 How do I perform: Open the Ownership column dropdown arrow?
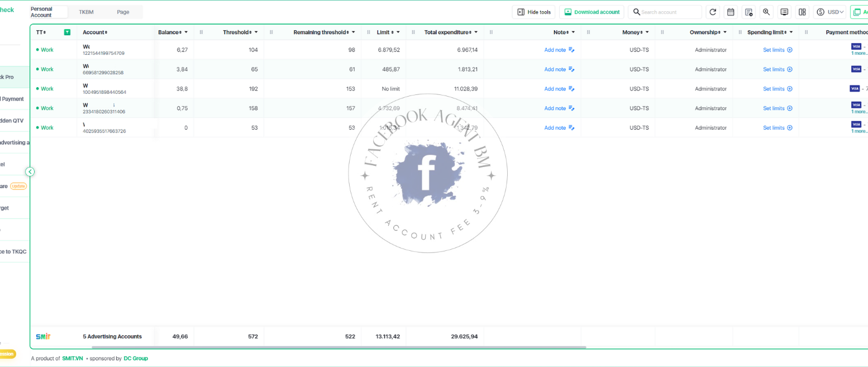[724, 32]
